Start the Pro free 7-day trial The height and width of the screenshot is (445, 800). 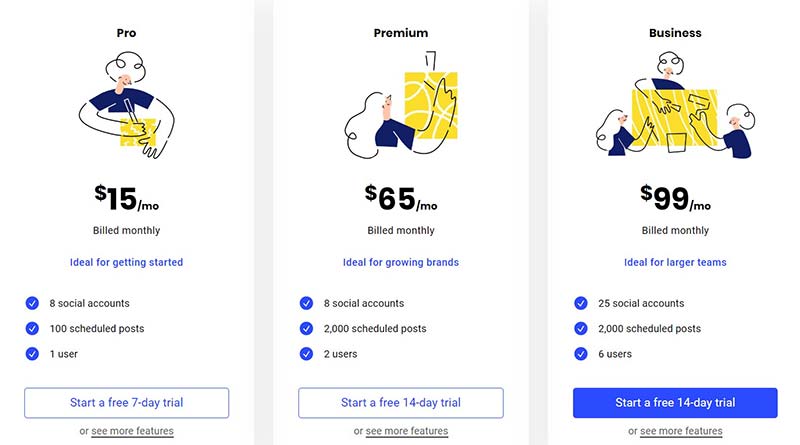click(x=126, y=403)
